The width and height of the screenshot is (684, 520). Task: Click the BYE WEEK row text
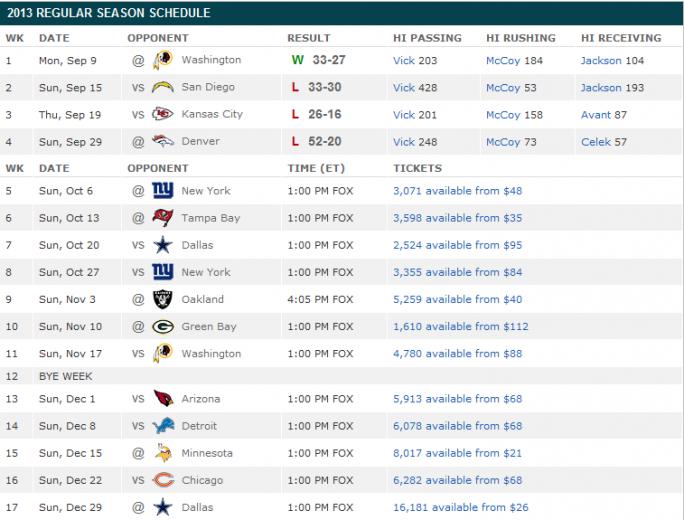[65, 376]
